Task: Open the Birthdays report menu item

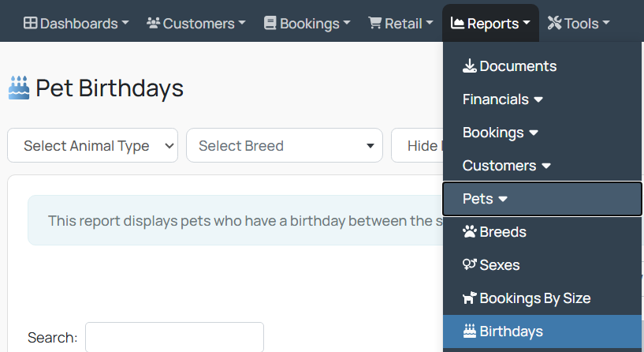Action: point(542,331)
